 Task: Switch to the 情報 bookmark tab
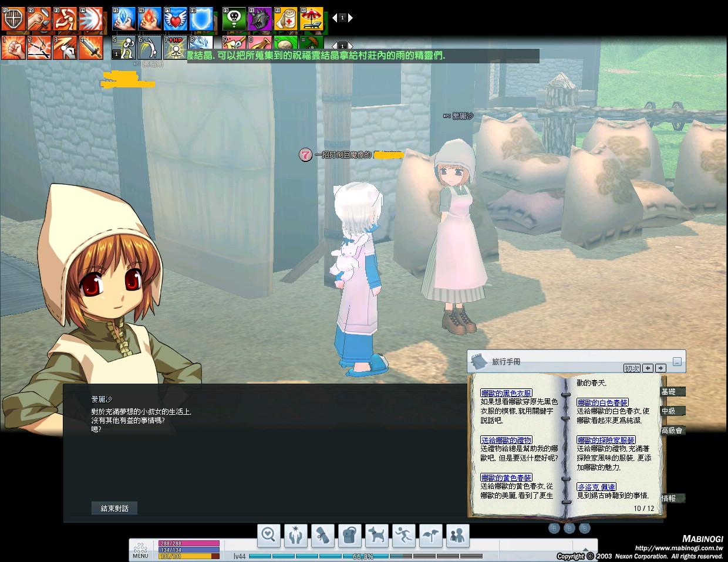click(x=670, y=499)
